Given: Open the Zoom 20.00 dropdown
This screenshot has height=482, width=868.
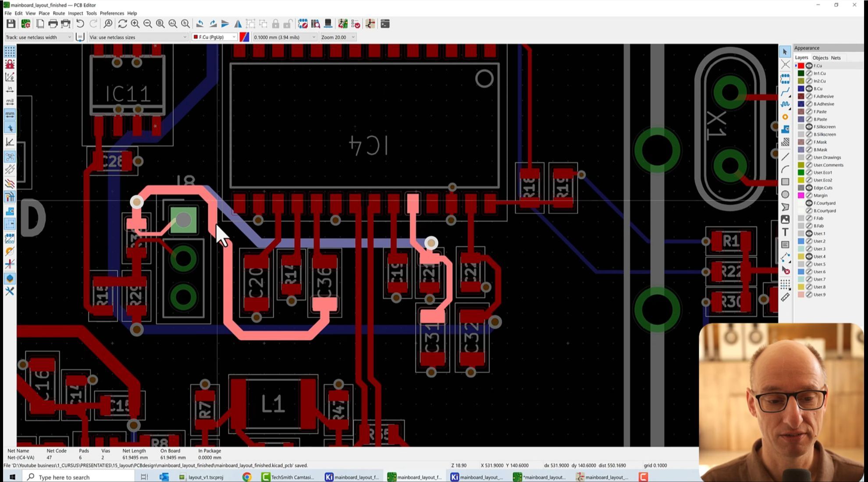Looking at the screenshot, I should tap(338, 37).
